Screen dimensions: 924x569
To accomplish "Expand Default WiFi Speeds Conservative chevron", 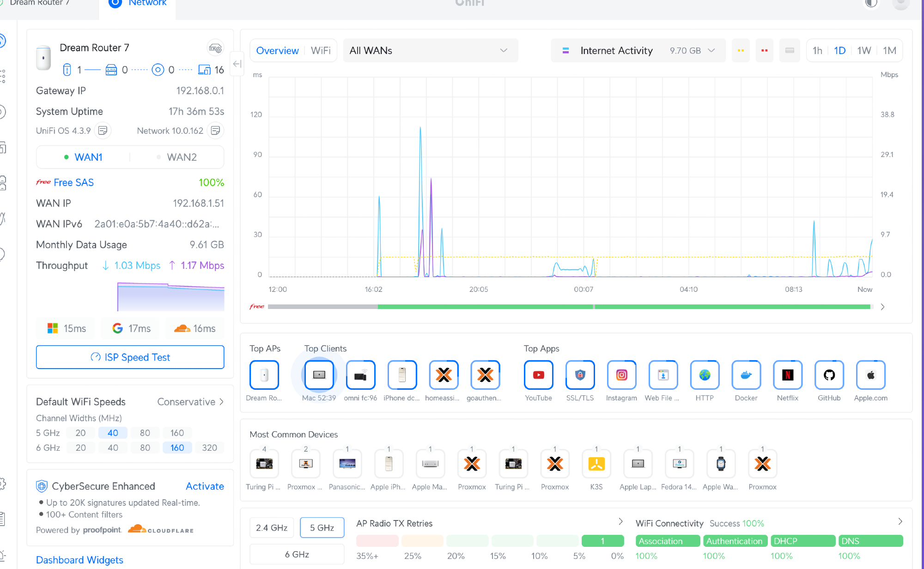I will click(x=222, y=402).
